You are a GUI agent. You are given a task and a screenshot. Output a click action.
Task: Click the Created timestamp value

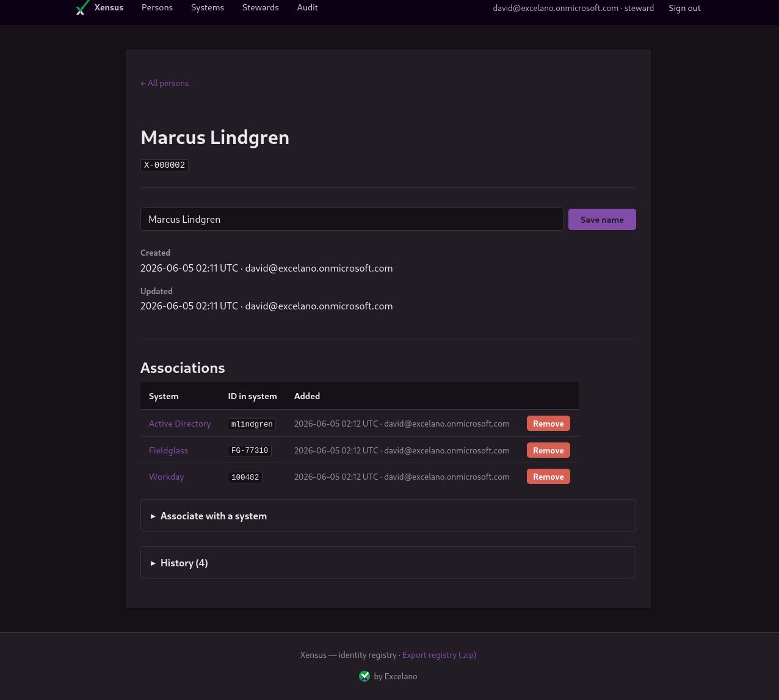[267, 268]
